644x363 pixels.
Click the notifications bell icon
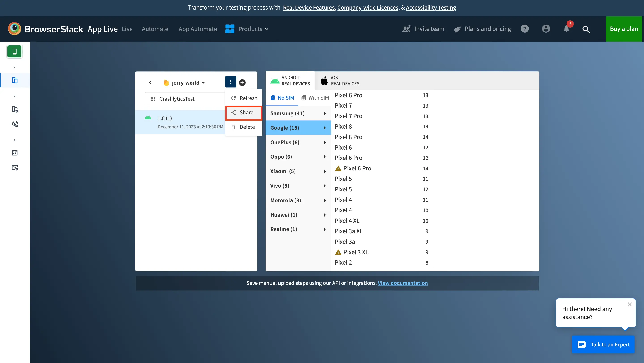coord(567,29)
